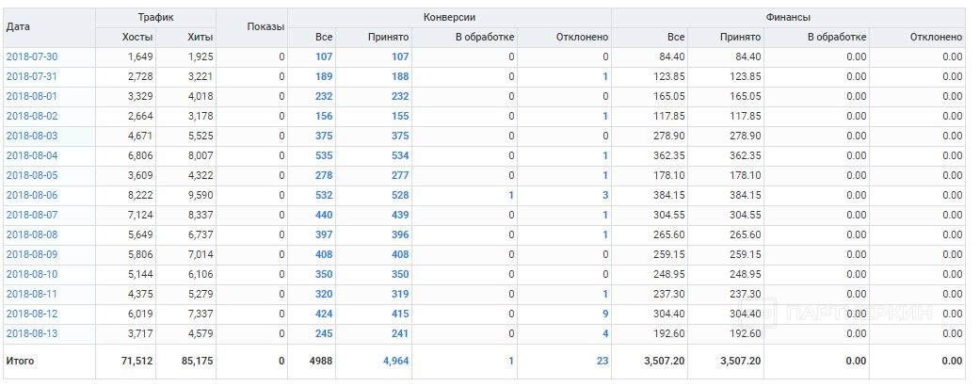This screenshot has height=387, width=980.
Task: Click all conversions 278 for 2018-08-05
Action: [x=325, y=176]
